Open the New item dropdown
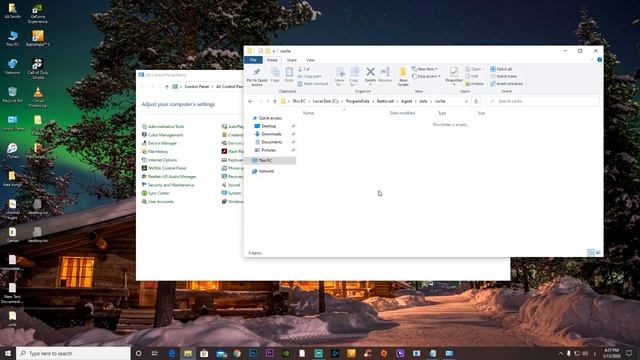The width and height of the screenshot is (640, 360). click(x=424, y=69)
